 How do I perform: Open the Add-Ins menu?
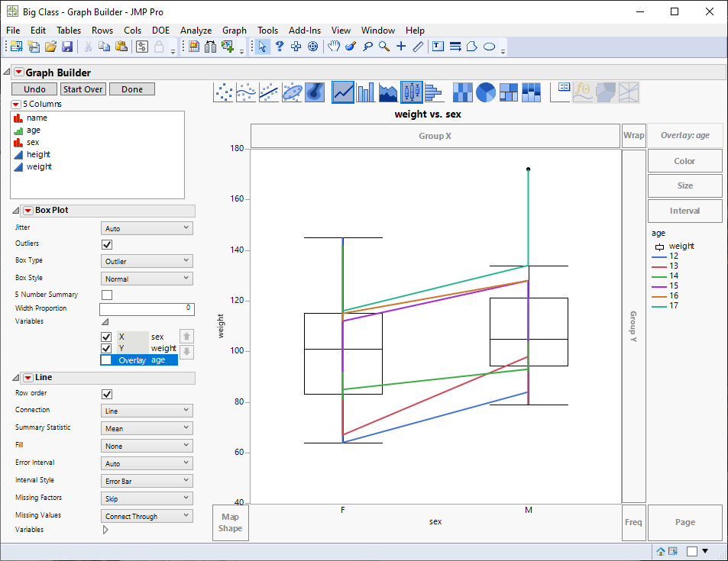(305, 31)
